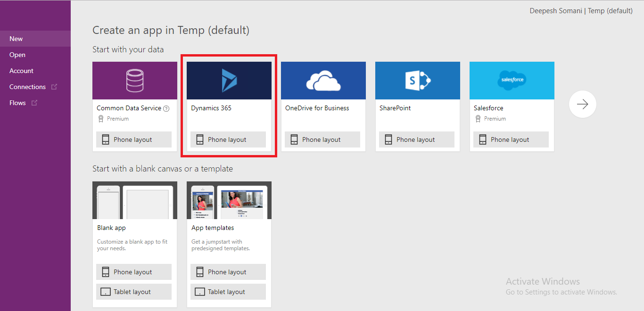Choose Phone layout for App templates
The height and width of the screenshot is (311, 644).
click(228, 272)
